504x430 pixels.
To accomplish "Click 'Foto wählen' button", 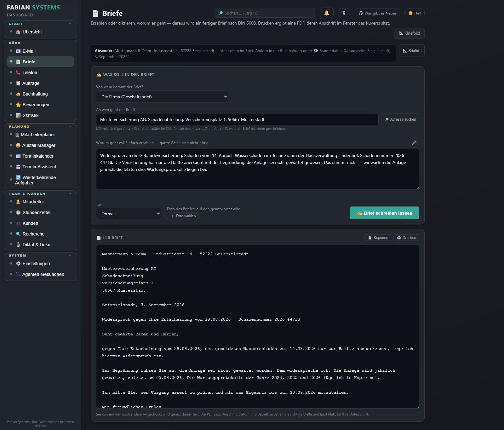I will click(183, 216).
